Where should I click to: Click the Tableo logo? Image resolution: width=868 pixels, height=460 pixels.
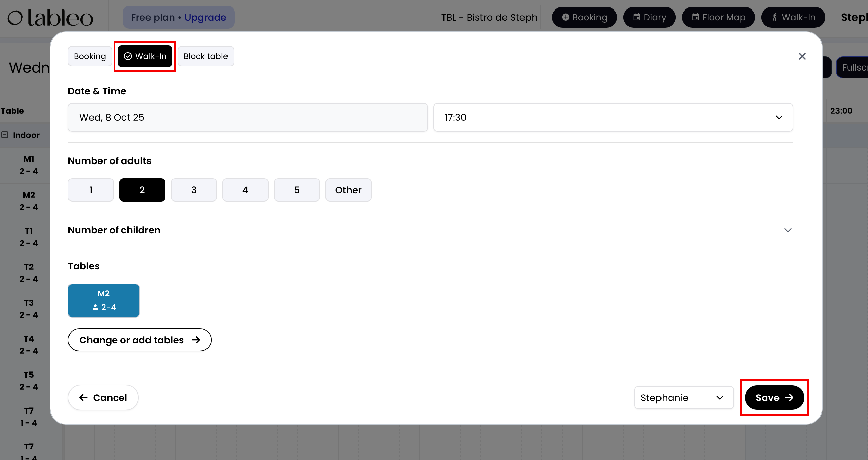tap(50, 18)
